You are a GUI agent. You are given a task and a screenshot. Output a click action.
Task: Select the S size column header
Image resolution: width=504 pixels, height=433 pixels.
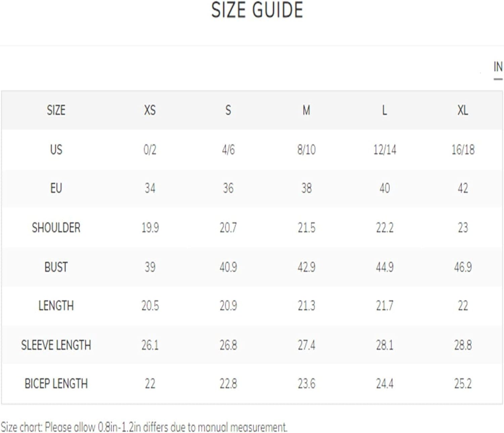point(228,110)
